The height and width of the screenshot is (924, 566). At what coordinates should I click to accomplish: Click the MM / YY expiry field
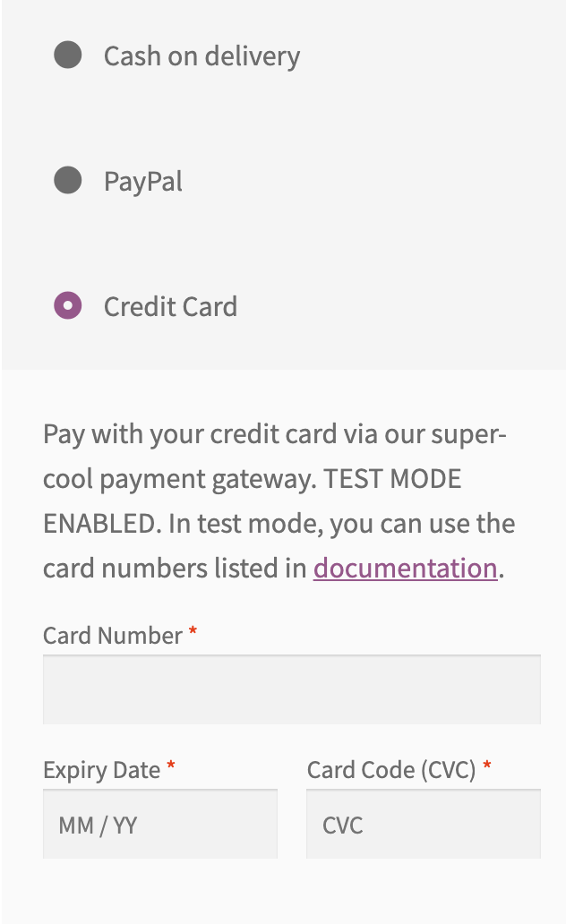click(x=159, y=825)
